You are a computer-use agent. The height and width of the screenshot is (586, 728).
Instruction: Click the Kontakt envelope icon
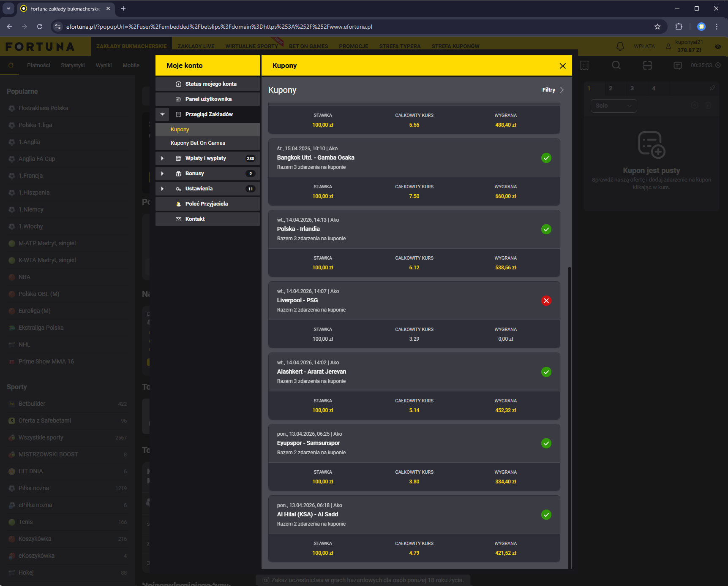[178, 219]
